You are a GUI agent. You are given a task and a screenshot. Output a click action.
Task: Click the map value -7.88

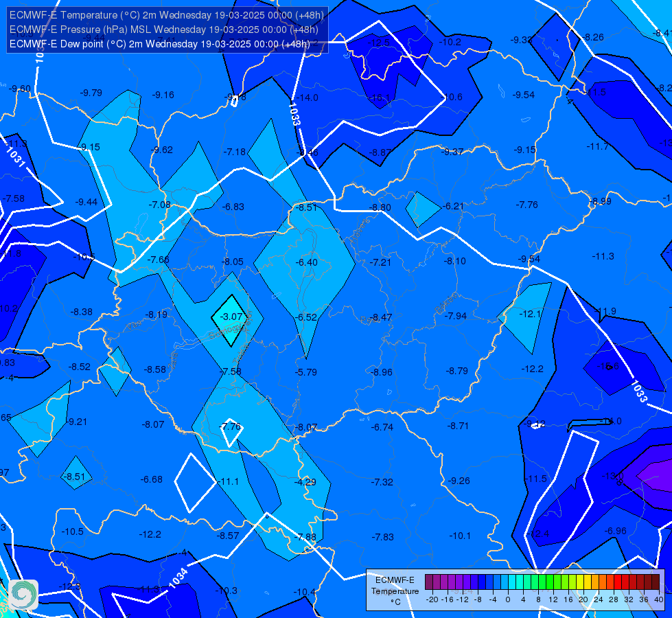[x=305, y=537]
